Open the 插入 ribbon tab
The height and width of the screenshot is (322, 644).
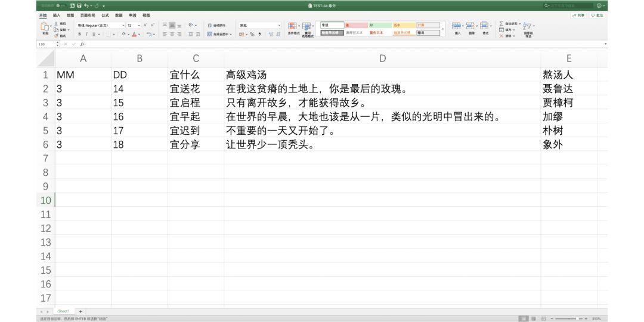point(57,15)
